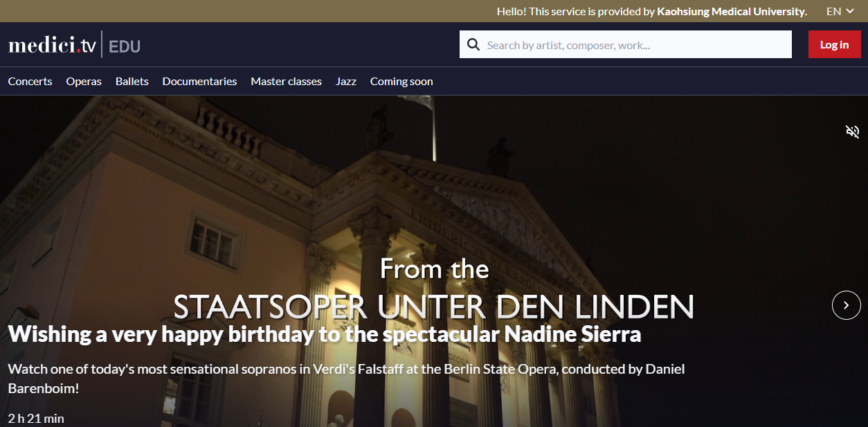Open the Jazz menu
The height and width of the screenshot is (427, 868).
click(346, 81)
